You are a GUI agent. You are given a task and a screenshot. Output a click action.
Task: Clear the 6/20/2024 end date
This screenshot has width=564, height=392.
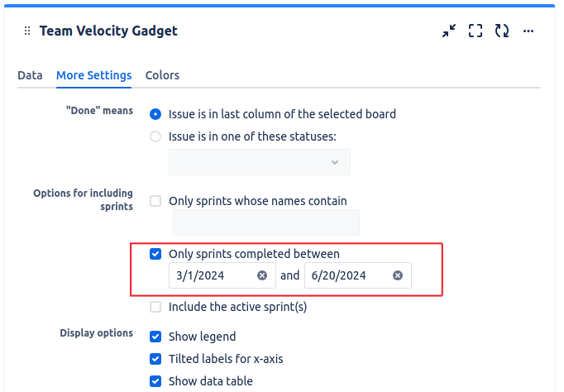[x=398, y=275]
